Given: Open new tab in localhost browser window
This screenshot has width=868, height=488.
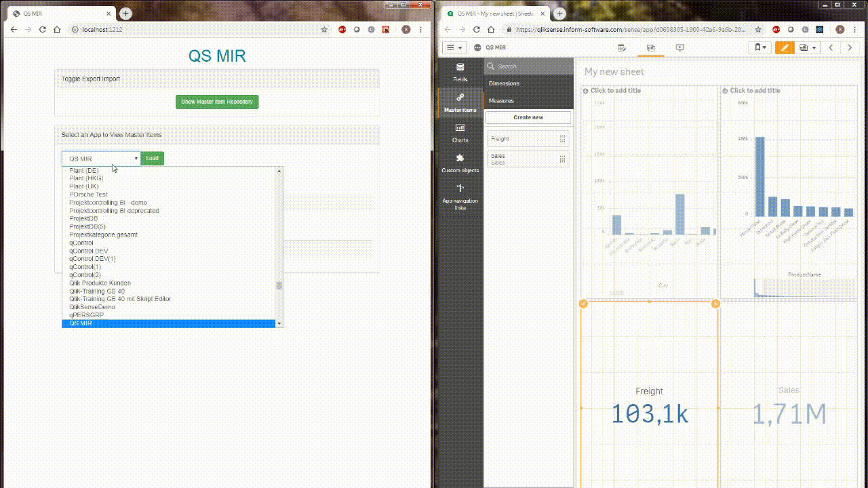Looking at the screenshot, I should point(125,13).
